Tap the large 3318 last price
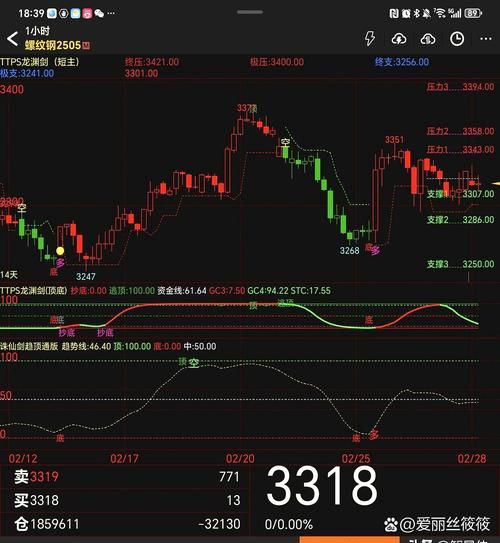The width and height of the screenshot is (500, 543). pyautogui.click(x=322, y=485)
